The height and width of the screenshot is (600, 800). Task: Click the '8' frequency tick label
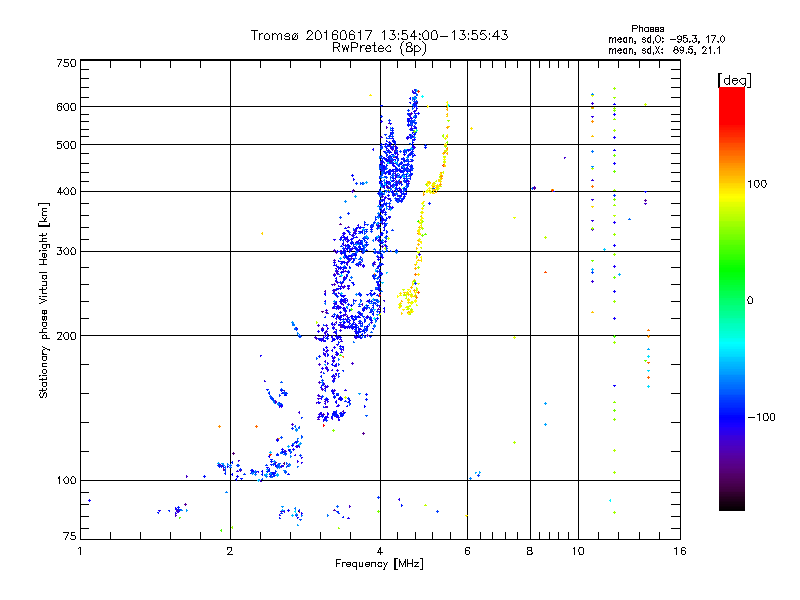point(530,551)
